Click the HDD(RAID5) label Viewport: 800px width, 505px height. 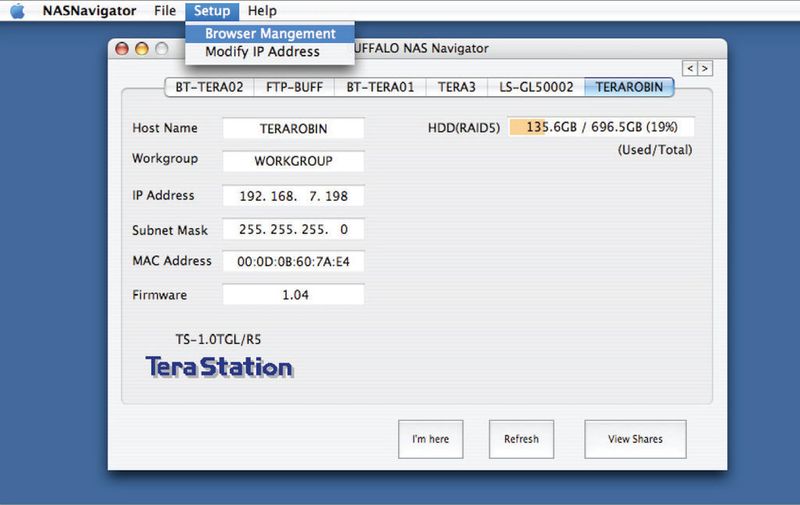464,128
